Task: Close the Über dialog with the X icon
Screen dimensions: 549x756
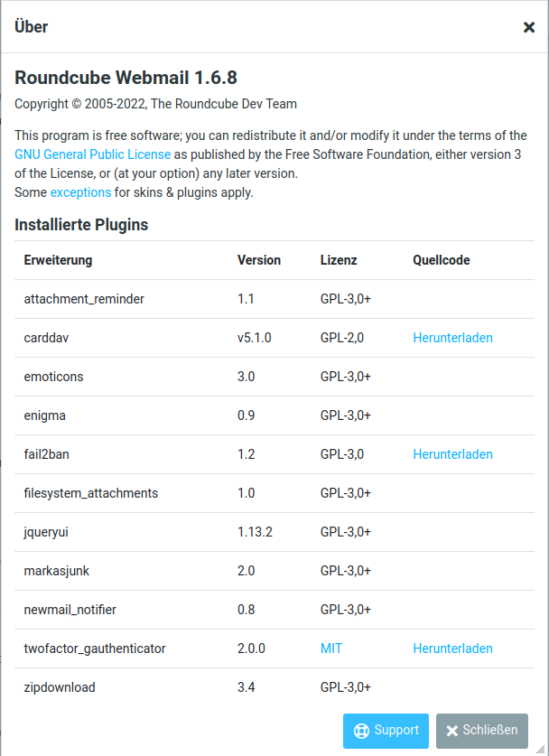Action: pos(529,27)
